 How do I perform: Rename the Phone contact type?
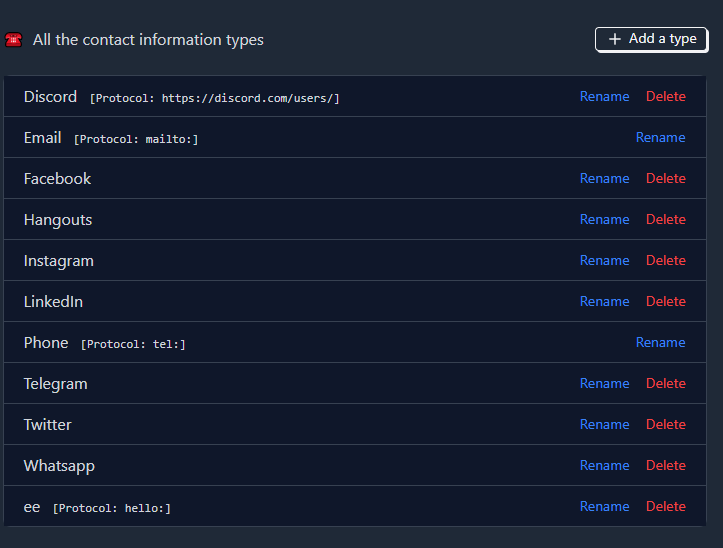tap(660, 342)
